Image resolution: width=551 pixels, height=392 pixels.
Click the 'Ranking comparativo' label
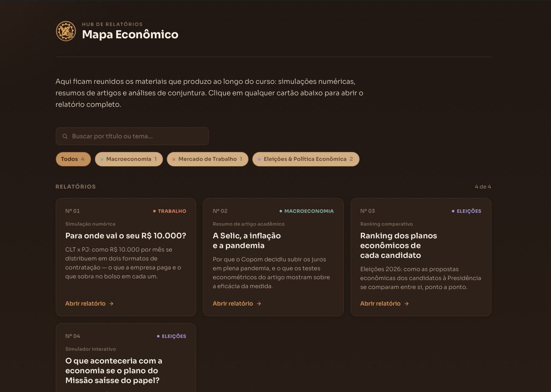click(x=387, y=224)
